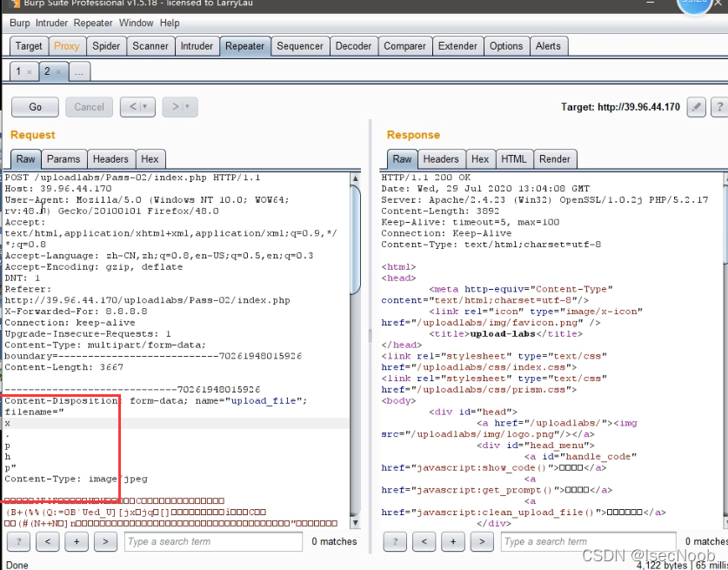The width and height of the screenshot is (728, 570).
Task: Select the response HTML view tab
Action: [x=514, y=159]
